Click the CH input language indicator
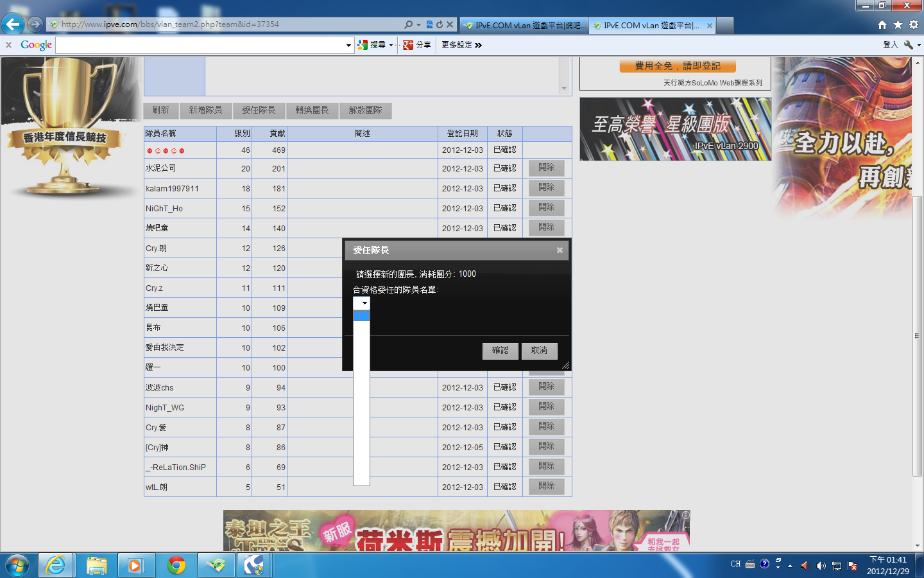 coord(735,564)
